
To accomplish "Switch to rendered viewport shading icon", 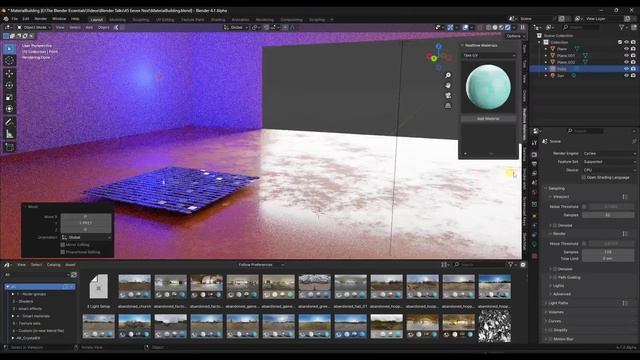I will pyautogui.click(x=508, y=27).
